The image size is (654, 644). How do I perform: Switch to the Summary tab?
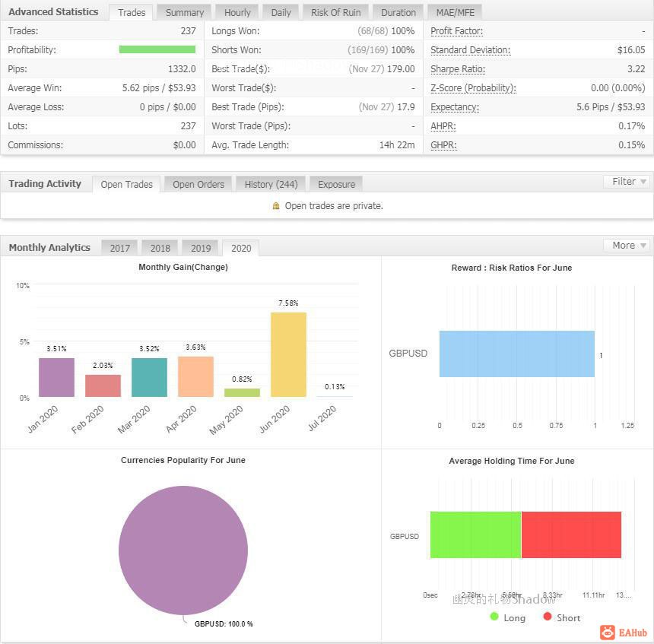[184, 12]
